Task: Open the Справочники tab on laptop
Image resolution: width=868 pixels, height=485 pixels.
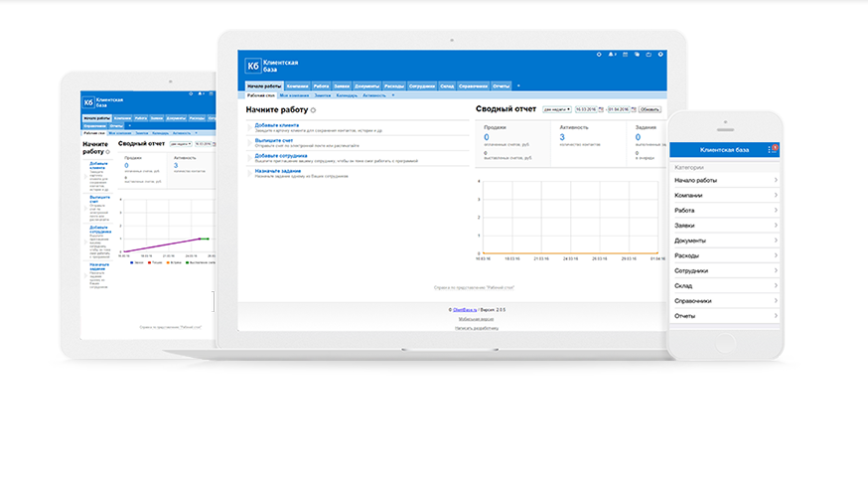Action: tap(474, 85)
